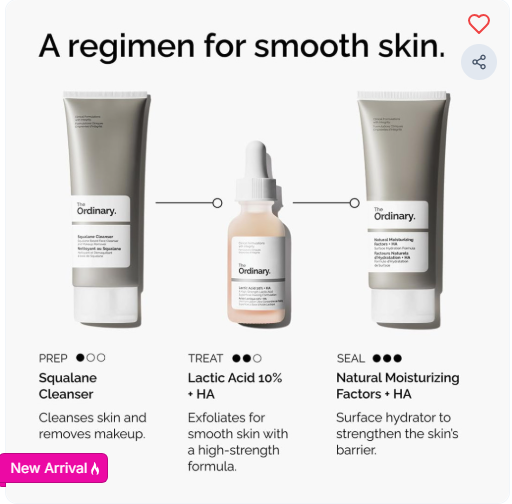Image resolution: width=512 pixels, height=504 pixels.
Task: Share this regimen via share icon
Action: (479, 62)
